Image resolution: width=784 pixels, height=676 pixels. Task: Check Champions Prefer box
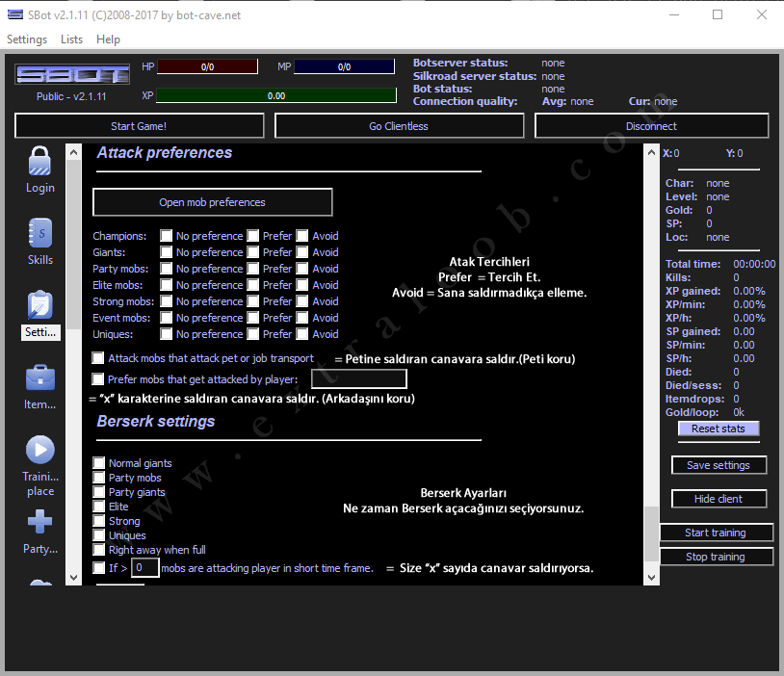coord(253,236)
